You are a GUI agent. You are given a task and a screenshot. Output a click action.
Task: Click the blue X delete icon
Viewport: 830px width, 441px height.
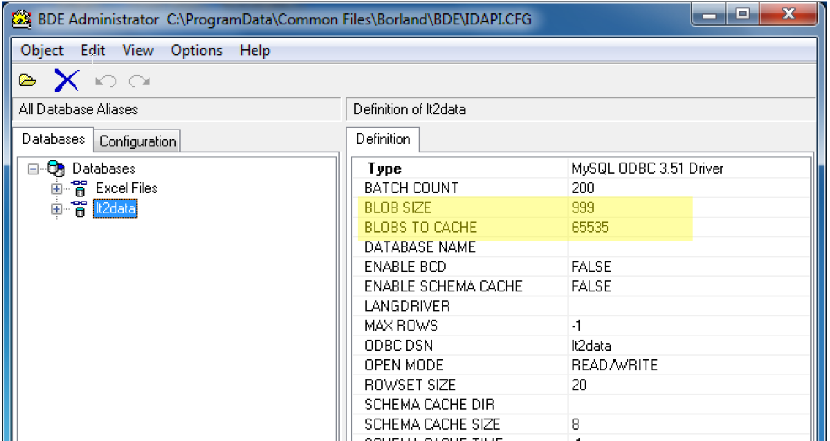click(x=66, y=79)
